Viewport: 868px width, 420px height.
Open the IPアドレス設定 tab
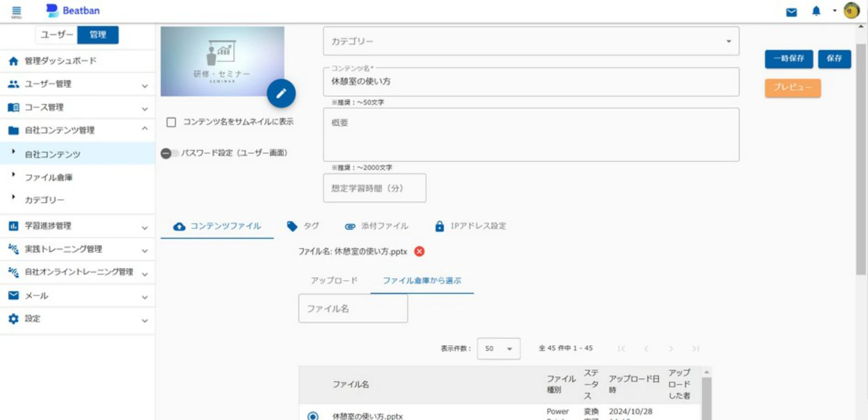click(470, 226)
